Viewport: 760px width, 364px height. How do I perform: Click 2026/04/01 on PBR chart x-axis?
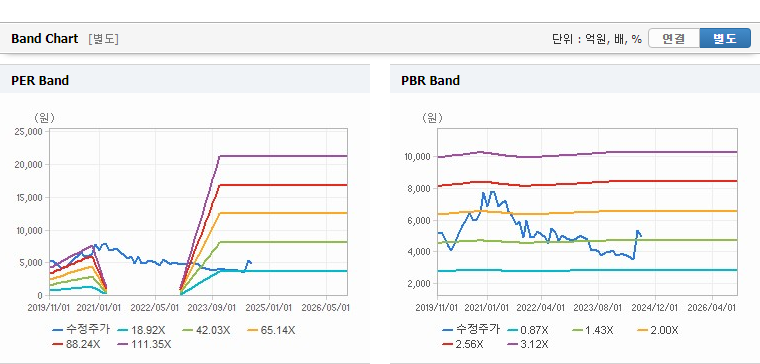click(x=712, y=308)
